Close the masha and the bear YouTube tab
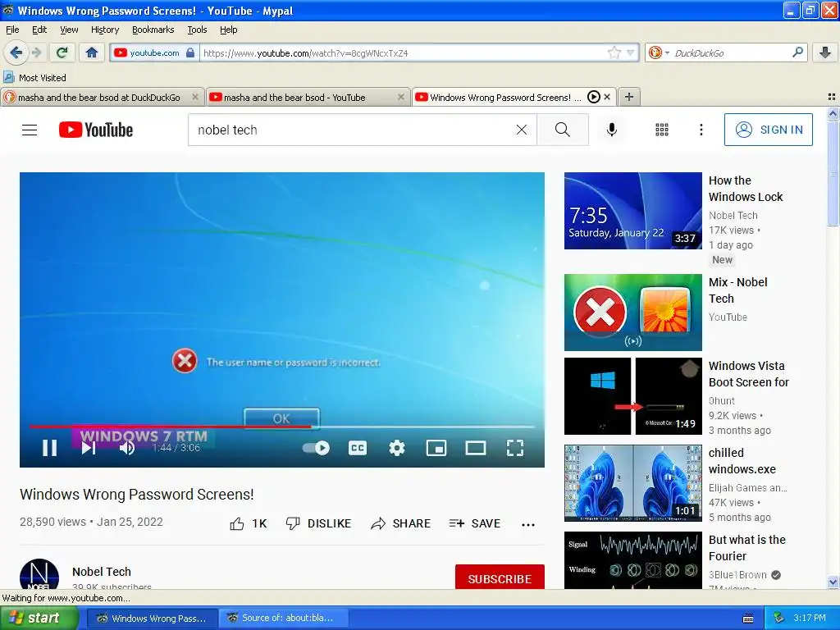Viewport: 840px width, 630px height. 400,97
